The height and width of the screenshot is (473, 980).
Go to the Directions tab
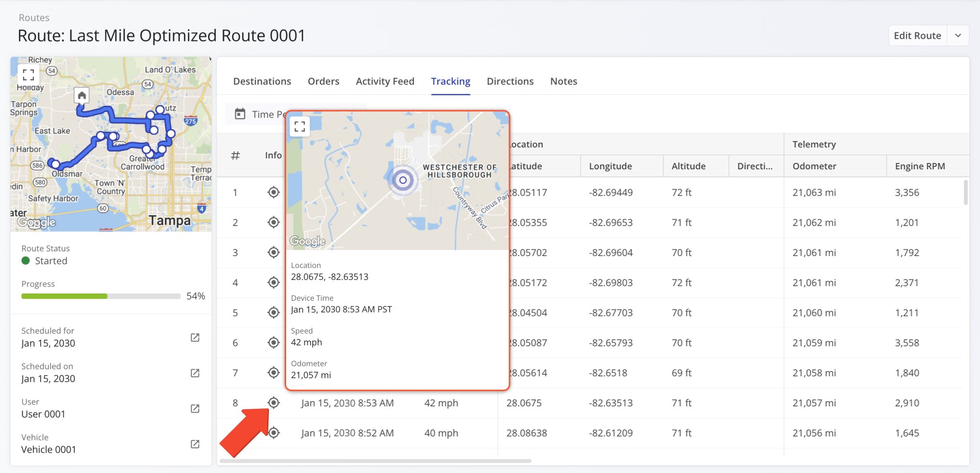pyautogui.click(x=510, y=81)
